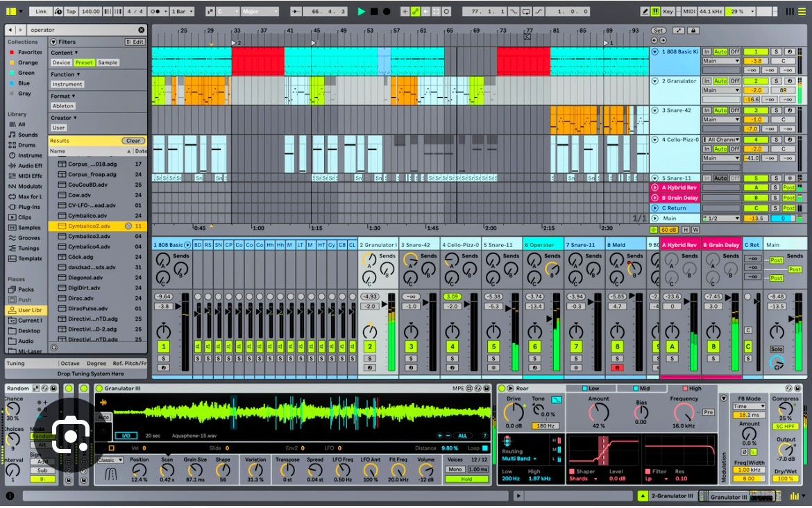
Task: Select the Sample content filter
Action: (108, 62)
